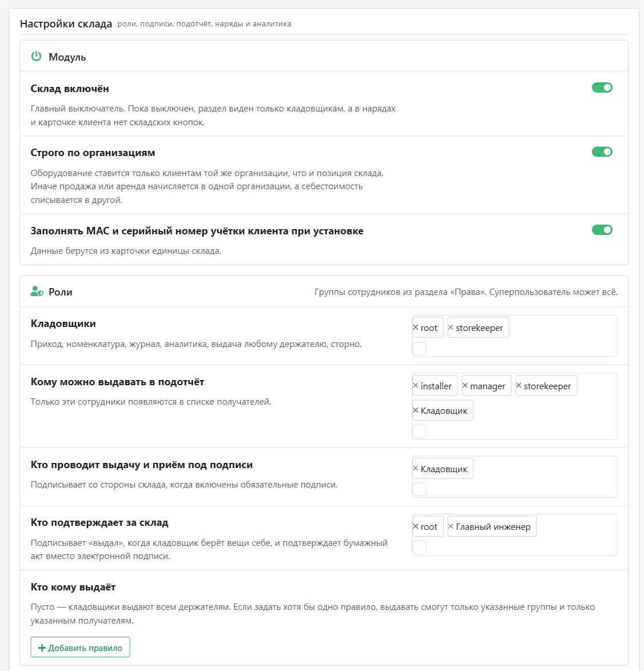Click the Кто проводит выдачу и приём heading
Image resolution: width=644 pixels, height=671 pixels.
[x=142, y=465]
